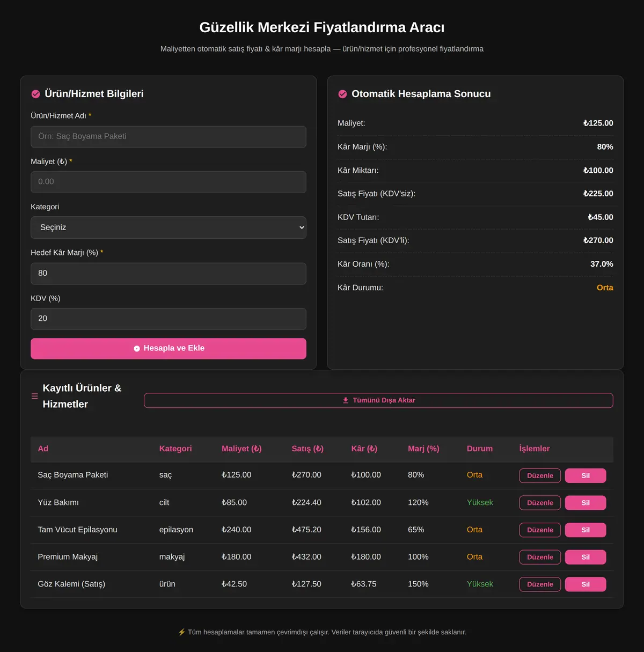
Task: Click the epilasyon category cell
Action: pos(176,530)
